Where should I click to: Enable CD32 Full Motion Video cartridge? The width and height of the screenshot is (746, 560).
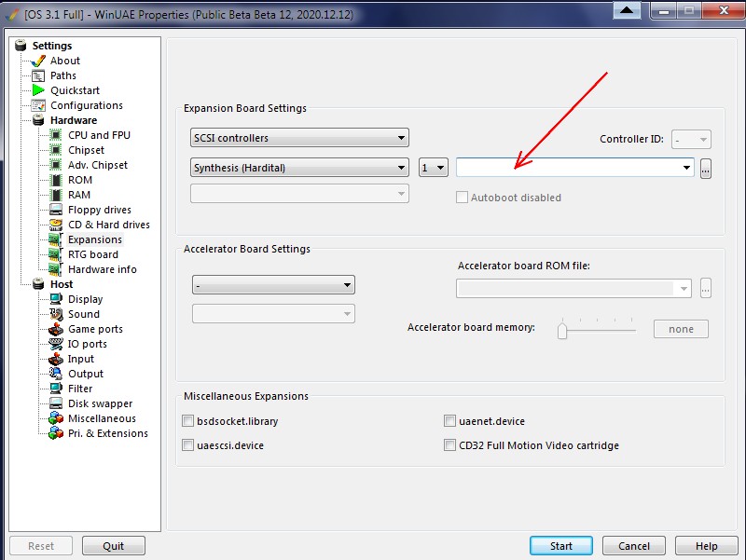(450, 445)
